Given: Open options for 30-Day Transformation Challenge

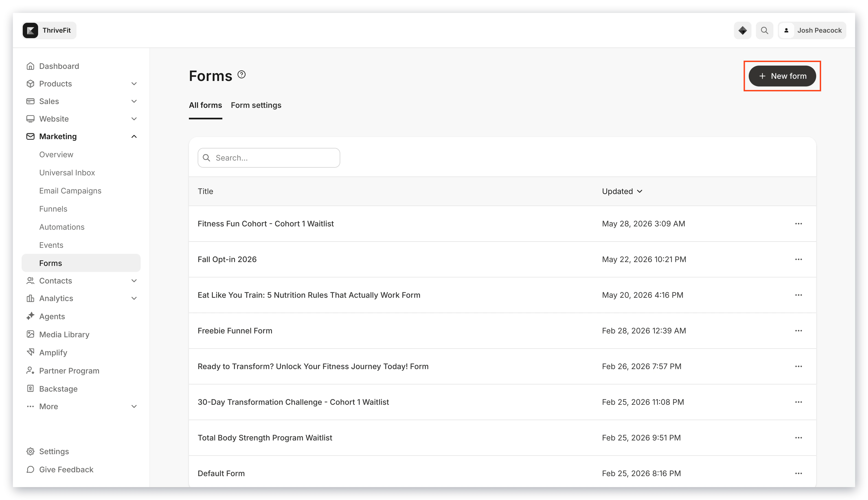Looking at the screenshot, I should click(x=798, y=402).
